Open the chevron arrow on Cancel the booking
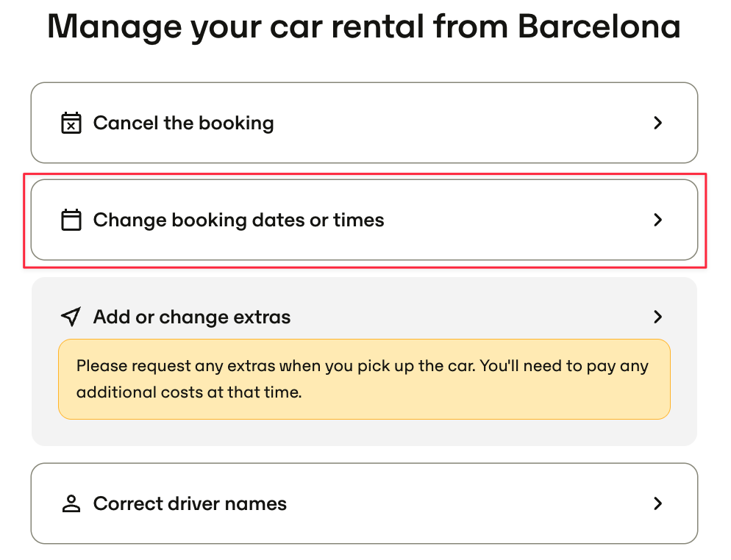This screenshot has height=560, width=731. [x=657, y=123]
